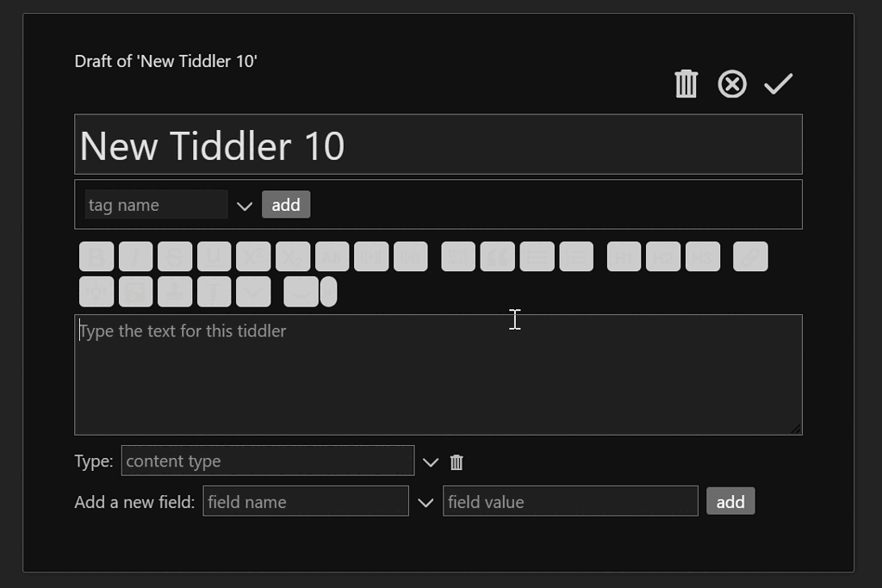This screenshot has width=882, height=588.
Task: Expand the field name dropdown chevron
Action: tap(425, 503)
